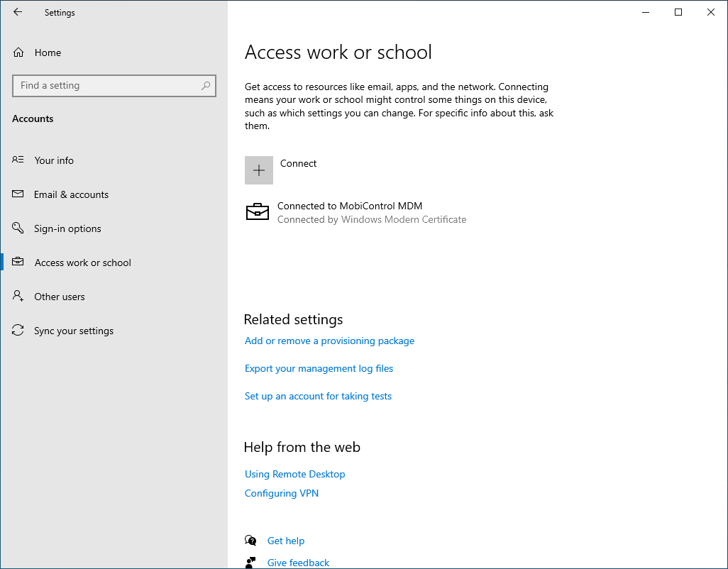728x569 pixels.
Task: Open Set up an account for taking tests
Action: pos(318,396)
